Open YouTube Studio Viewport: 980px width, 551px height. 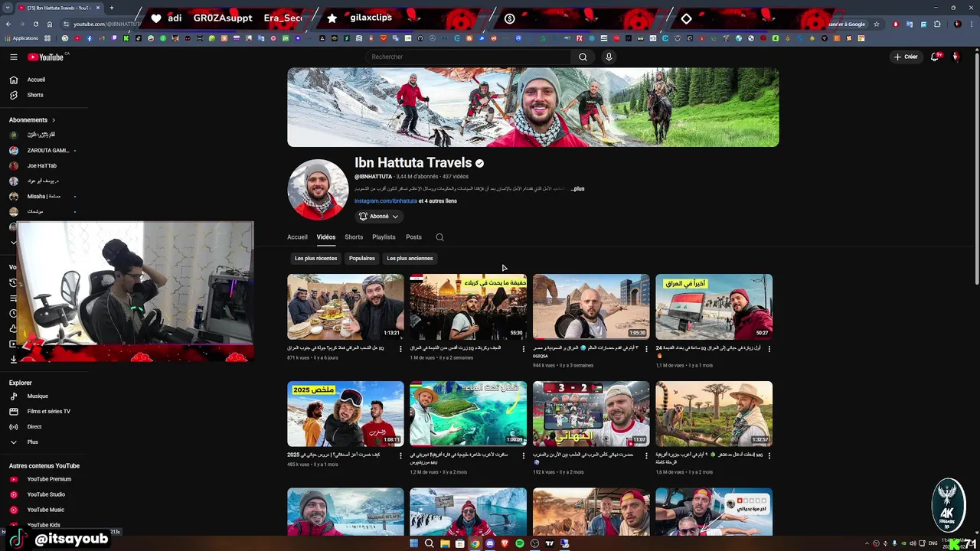click(x=46, y=494)
